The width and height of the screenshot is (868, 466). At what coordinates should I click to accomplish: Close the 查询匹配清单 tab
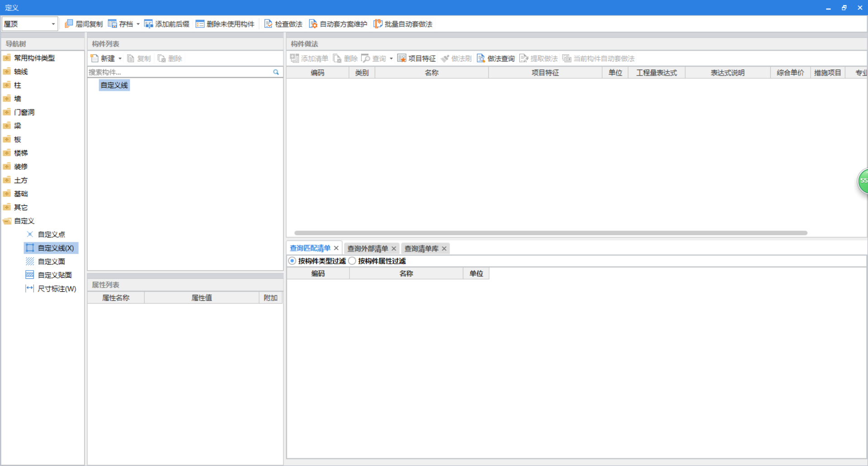(336, 248)
